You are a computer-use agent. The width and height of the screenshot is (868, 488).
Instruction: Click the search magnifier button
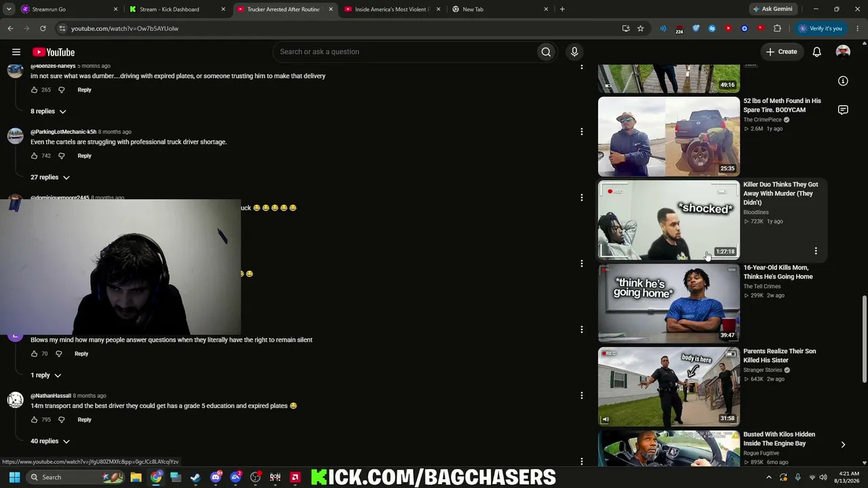click(x=546, y=52)
